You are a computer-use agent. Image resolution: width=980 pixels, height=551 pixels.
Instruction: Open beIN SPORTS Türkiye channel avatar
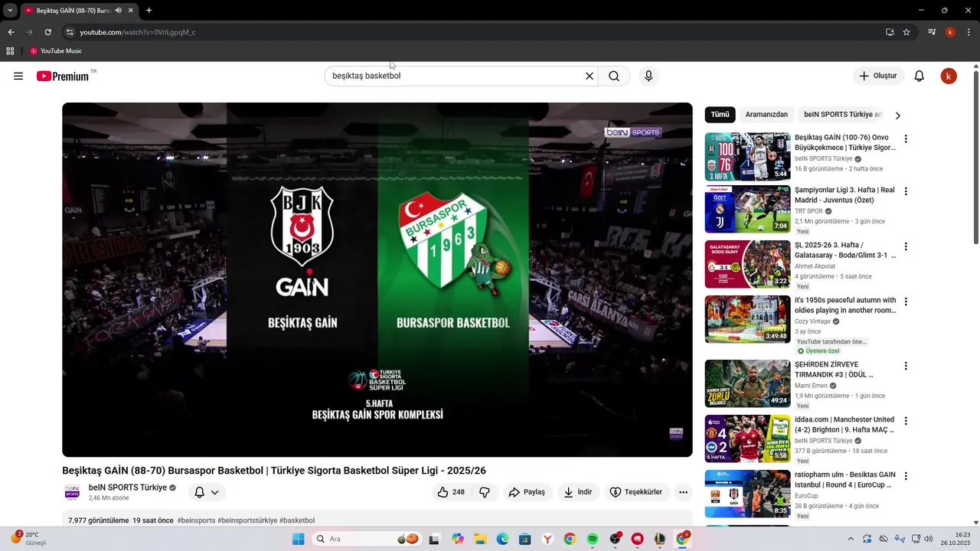72,492
